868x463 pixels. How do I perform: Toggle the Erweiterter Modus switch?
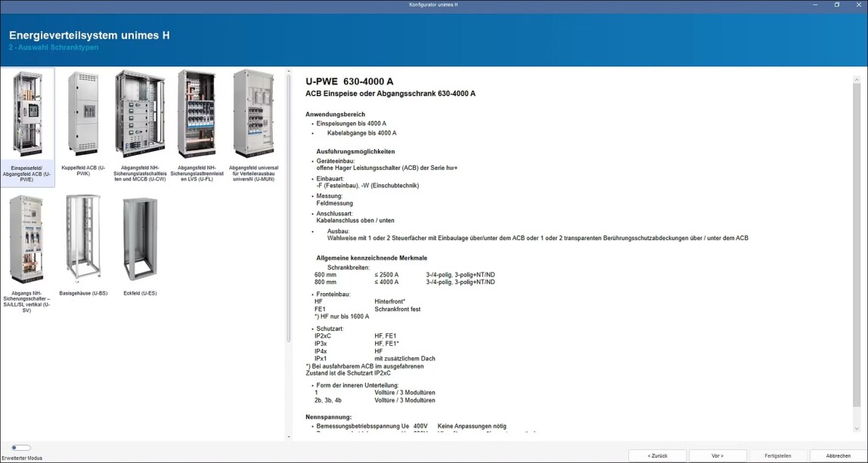21,448
